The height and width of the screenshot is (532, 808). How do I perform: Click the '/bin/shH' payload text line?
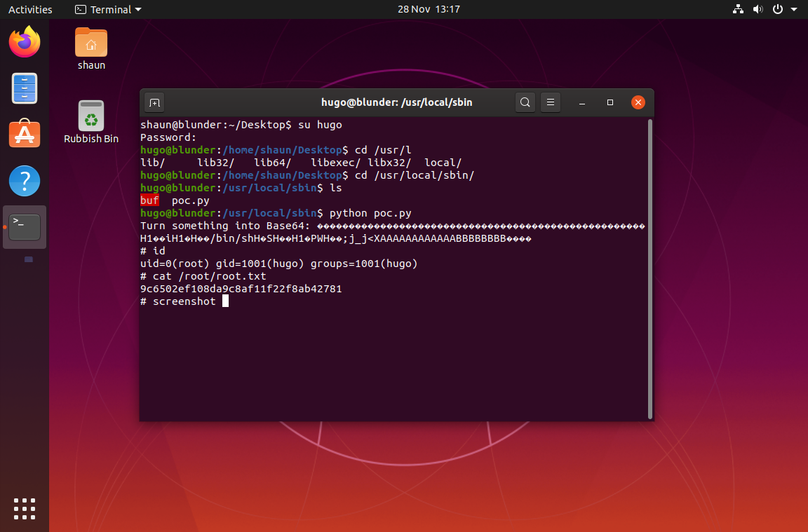(335, 238)
